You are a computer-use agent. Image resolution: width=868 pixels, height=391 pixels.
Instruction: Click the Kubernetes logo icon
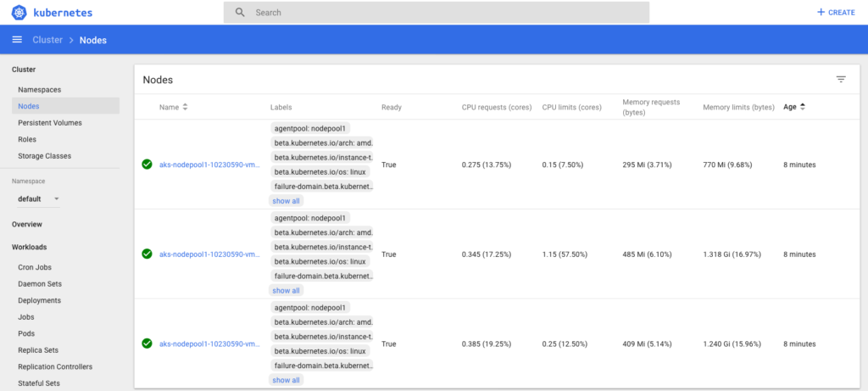(19, 13)
